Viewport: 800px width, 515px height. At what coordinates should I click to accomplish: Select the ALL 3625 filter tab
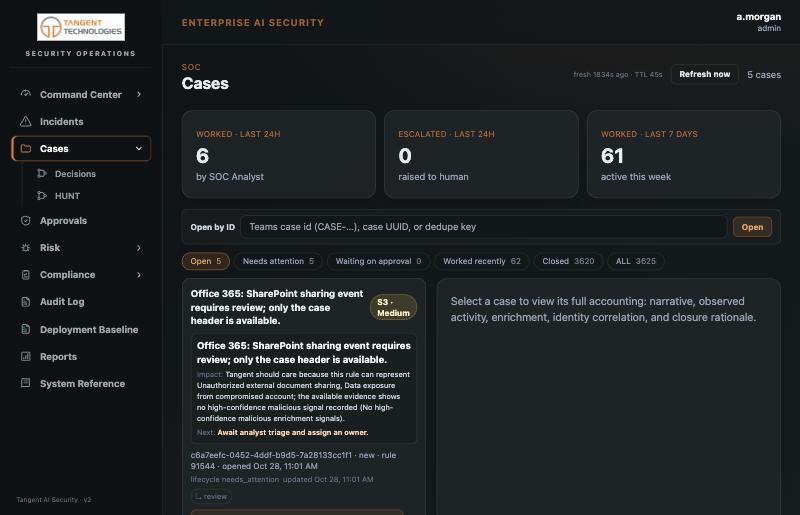point(636,261)
